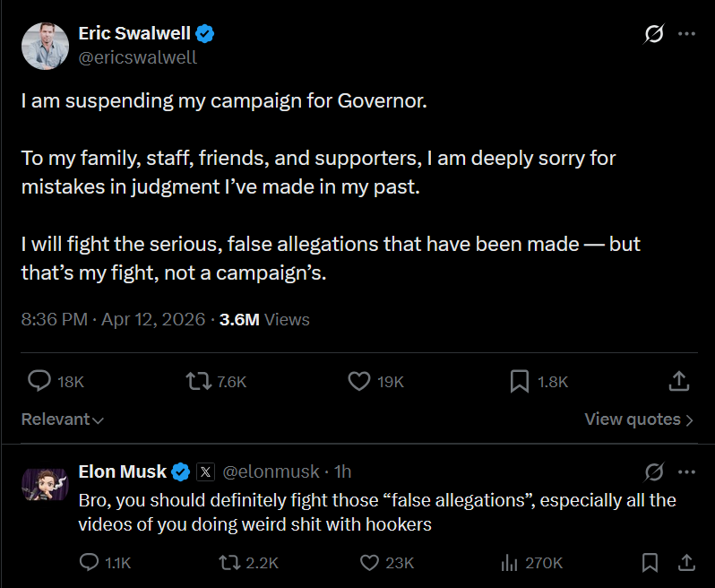View analytics for Elon Musk's reply
715x588 pixels.
coord(509,562)
